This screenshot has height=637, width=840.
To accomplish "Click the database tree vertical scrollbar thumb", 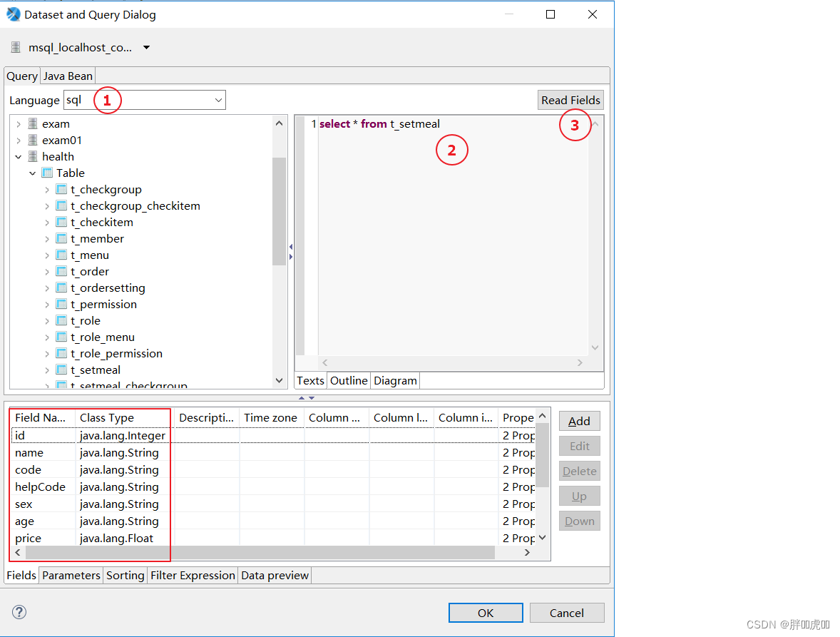I will [x=279, y=211].
